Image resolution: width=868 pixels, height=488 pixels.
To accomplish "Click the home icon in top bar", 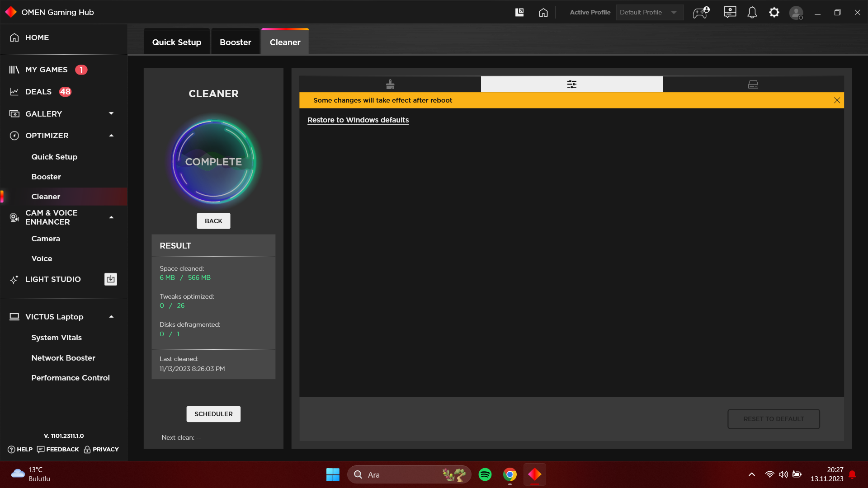I will click(x=543, y=13).
